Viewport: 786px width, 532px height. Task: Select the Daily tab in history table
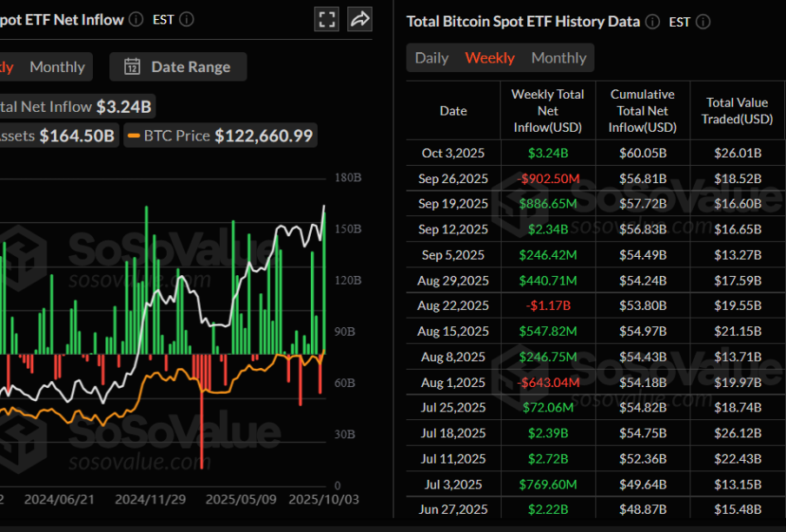pos(432,58)
